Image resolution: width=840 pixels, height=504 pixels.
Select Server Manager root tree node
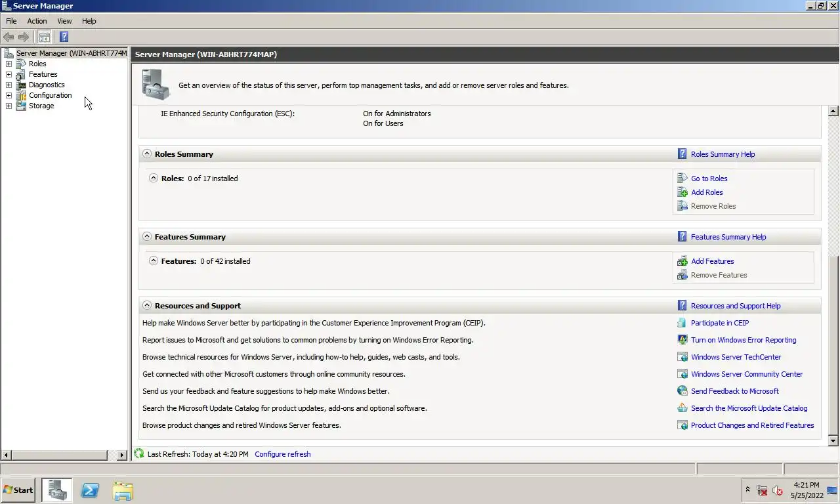[72, 53]
